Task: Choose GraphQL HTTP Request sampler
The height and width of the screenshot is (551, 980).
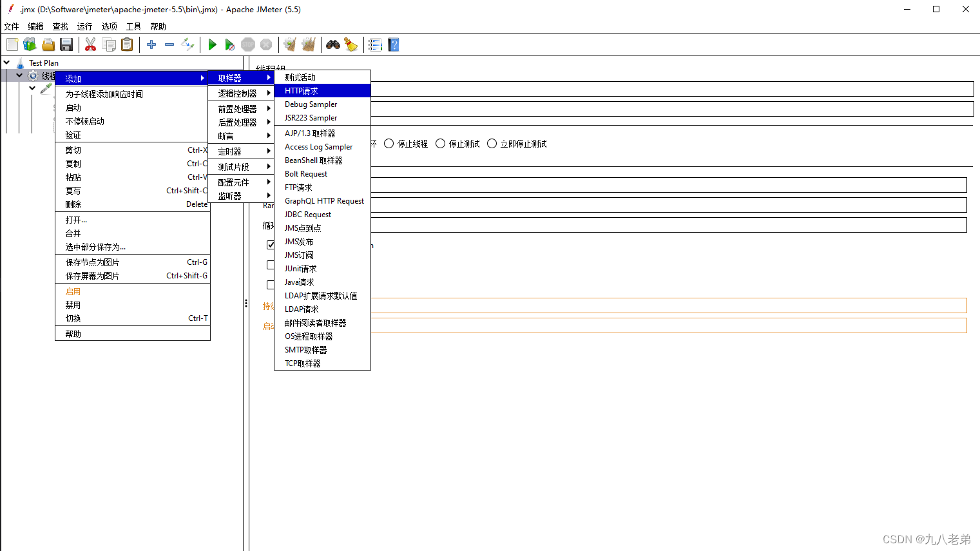Action: [x=322, y=201]
